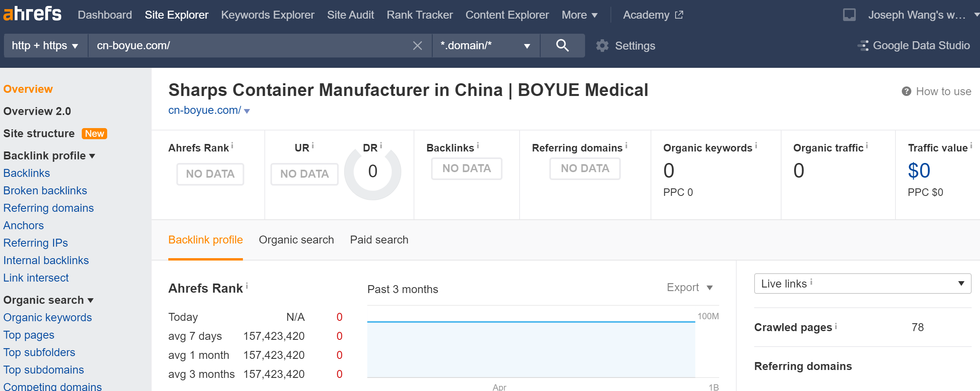The image size is (980, 391).
Task: Open Top subdomains report
Action: point(43,370)
